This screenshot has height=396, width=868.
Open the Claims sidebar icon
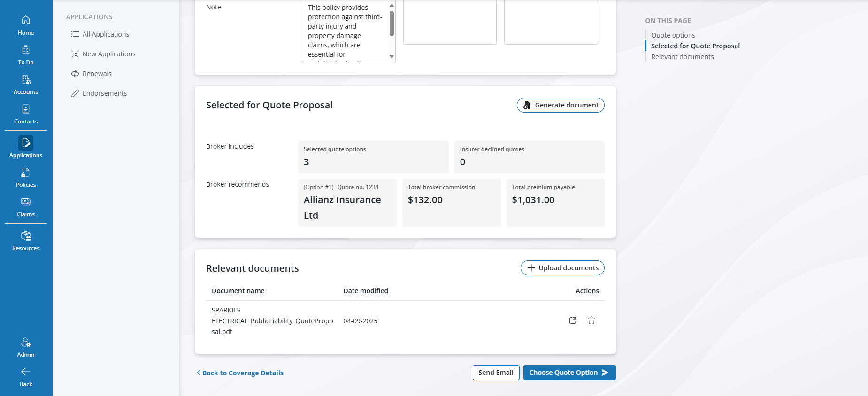pos(26,207)
